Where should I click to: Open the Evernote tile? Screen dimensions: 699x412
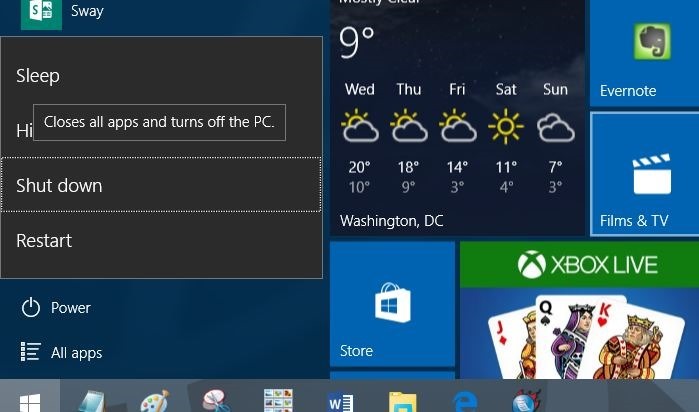tap(644, 53)
